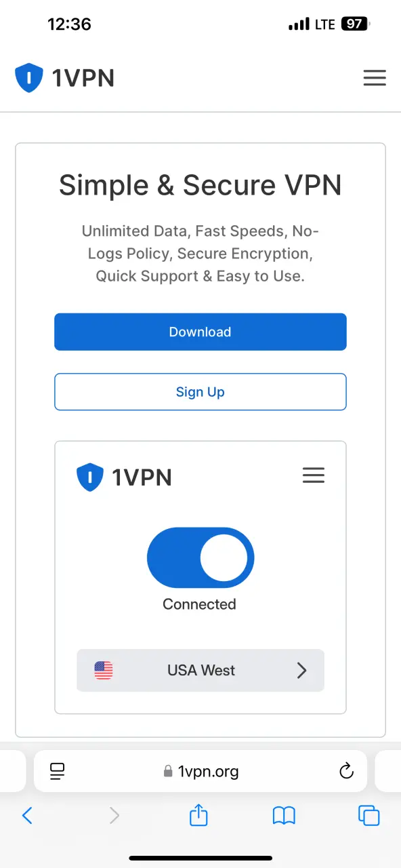The height and width of the screenshot is (868, 401).
Task: Tap the 1VPN shield logo in header
Action: point(28,78)
